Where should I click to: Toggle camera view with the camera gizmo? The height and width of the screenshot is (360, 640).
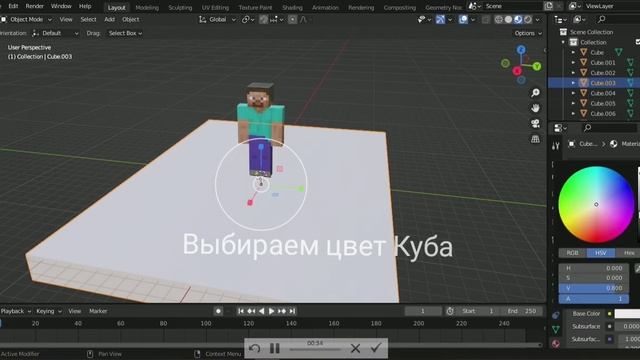coord(535,123)
